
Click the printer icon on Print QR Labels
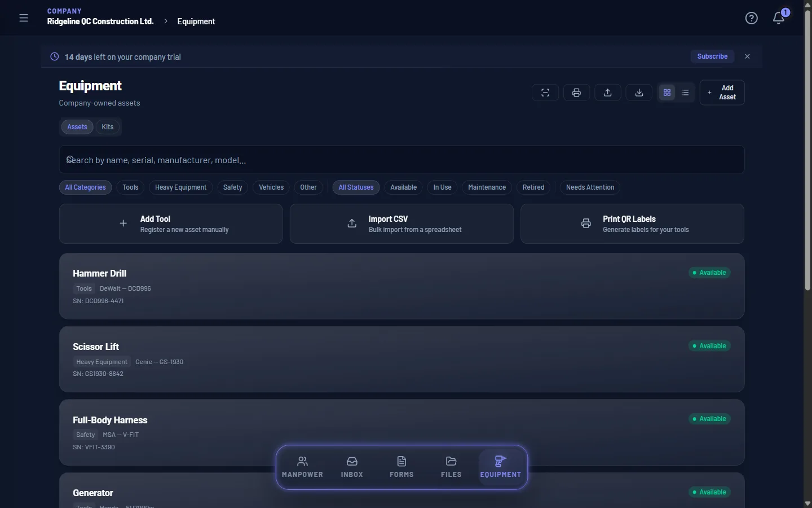click(x=586, y=224)
